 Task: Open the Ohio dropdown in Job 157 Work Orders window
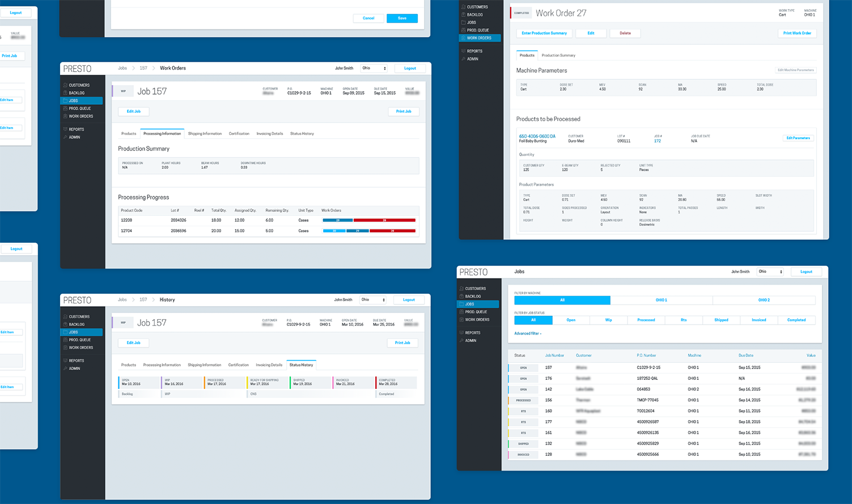[x=374, y=68]
